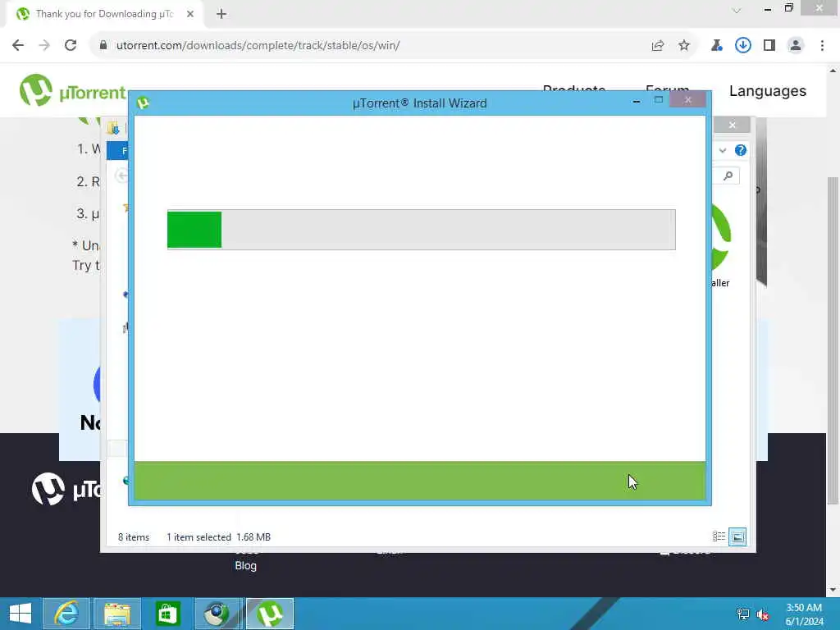
Task: Minimize the uTorrent Install Wizard window
Action: (x=637, y=101)
